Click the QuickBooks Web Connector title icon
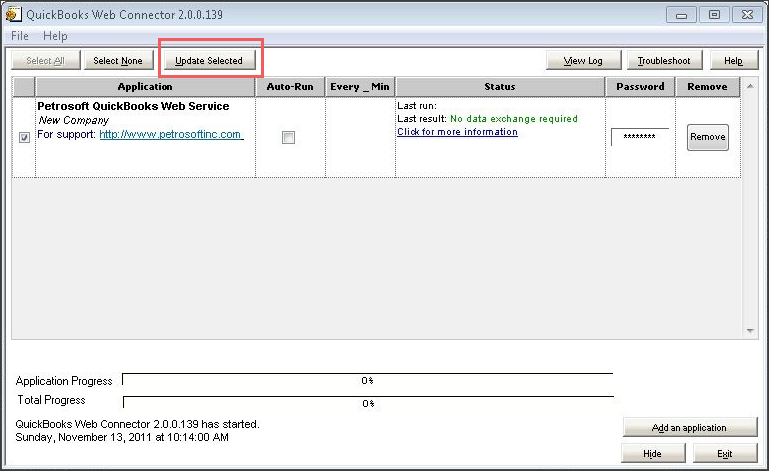The height and width of the screenshot is (471, 769). tap(13, 14)
